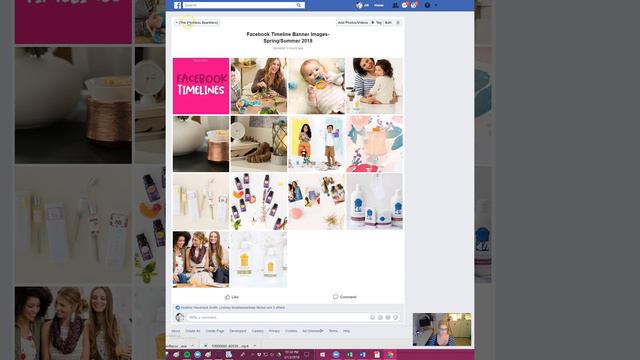Open the baby with teether photo

coord(317,86)
